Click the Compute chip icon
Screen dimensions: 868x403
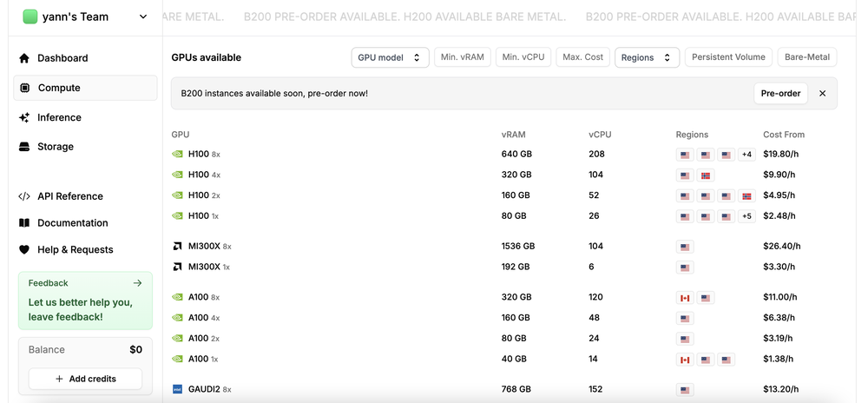click(x=24, y=88)
